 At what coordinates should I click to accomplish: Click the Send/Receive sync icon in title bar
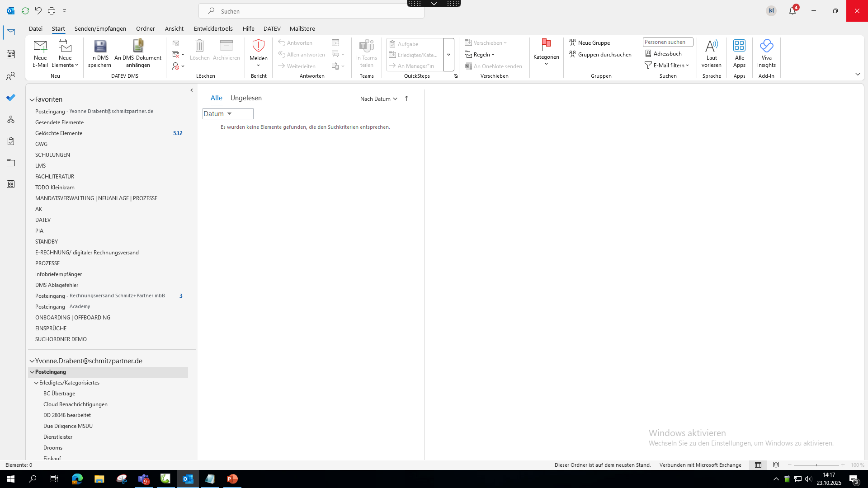click(x=25, y=10)
